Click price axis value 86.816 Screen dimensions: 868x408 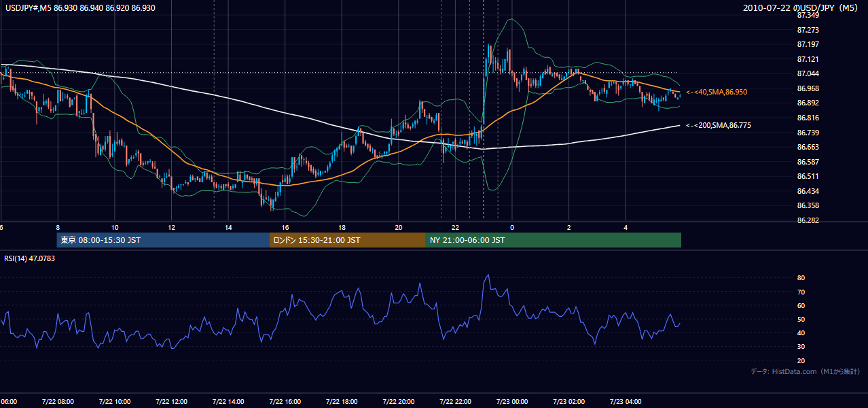tap(808, 118)
